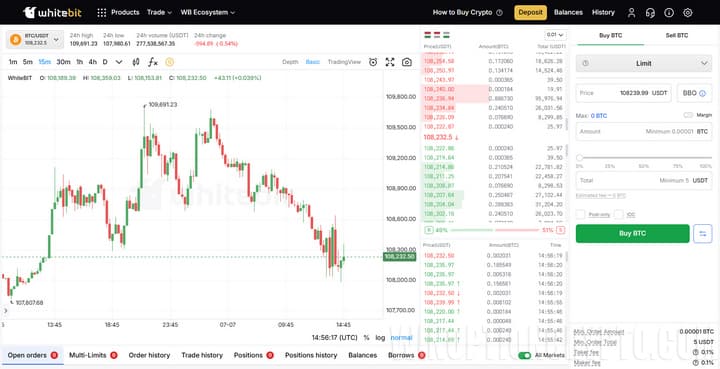Click the WhiteBIT logo
This screenshot has height=369, width=720.
click(x=52, y=12)
